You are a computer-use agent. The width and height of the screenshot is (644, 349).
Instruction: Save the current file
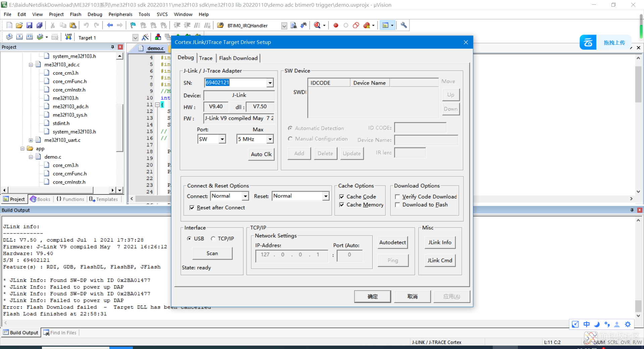point(30,25)
